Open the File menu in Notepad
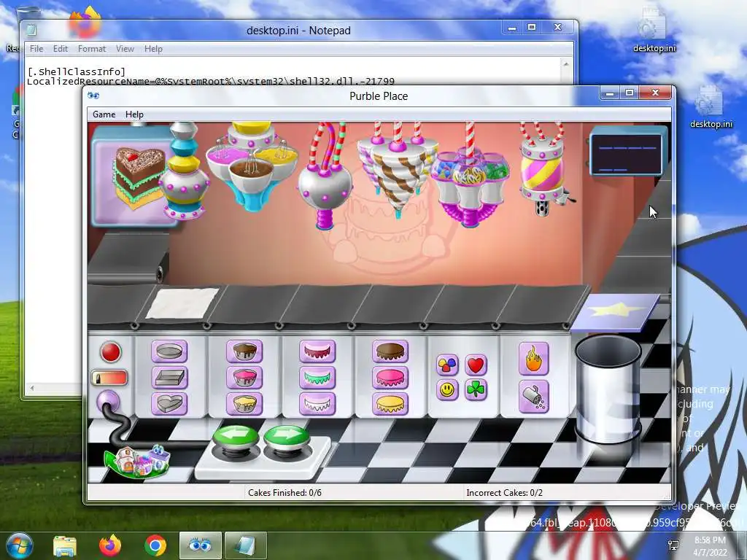The image size is (747, 560). pos(36,49)
